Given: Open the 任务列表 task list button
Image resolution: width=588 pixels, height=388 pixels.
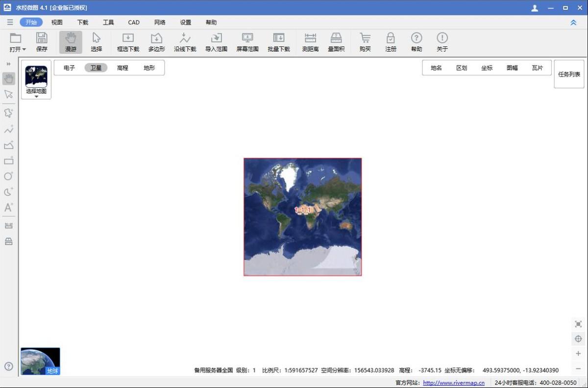Looking at the screenshot, I should [569, 74].
